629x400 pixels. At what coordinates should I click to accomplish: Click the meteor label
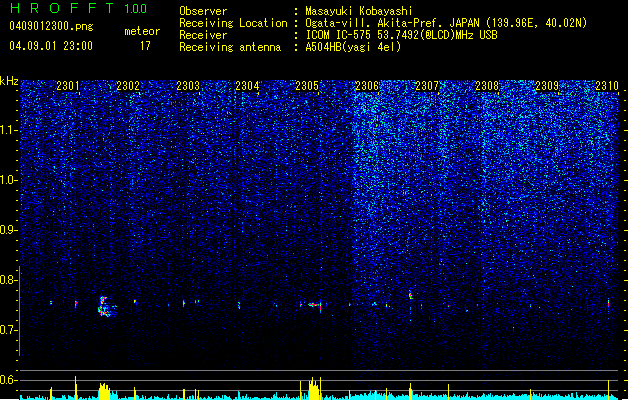pos(142,31)
